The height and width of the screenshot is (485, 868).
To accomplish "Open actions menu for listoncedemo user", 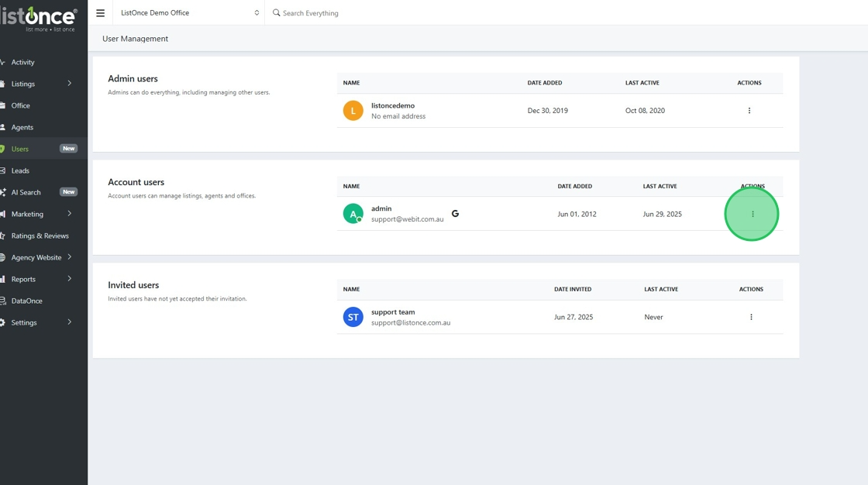I will coord(749,111).
